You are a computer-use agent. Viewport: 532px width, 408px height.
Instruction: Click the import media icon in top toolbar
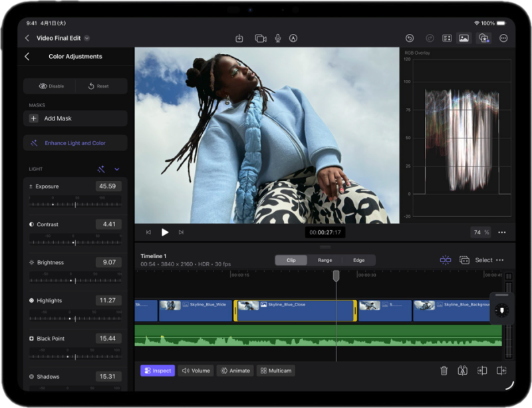coord(239,39)
